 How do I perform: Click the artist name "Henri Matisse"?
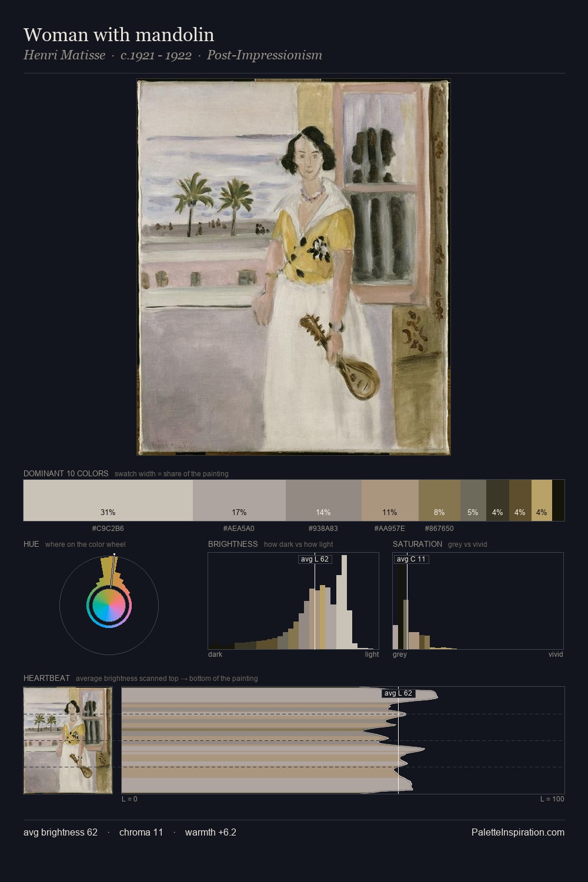64,55
